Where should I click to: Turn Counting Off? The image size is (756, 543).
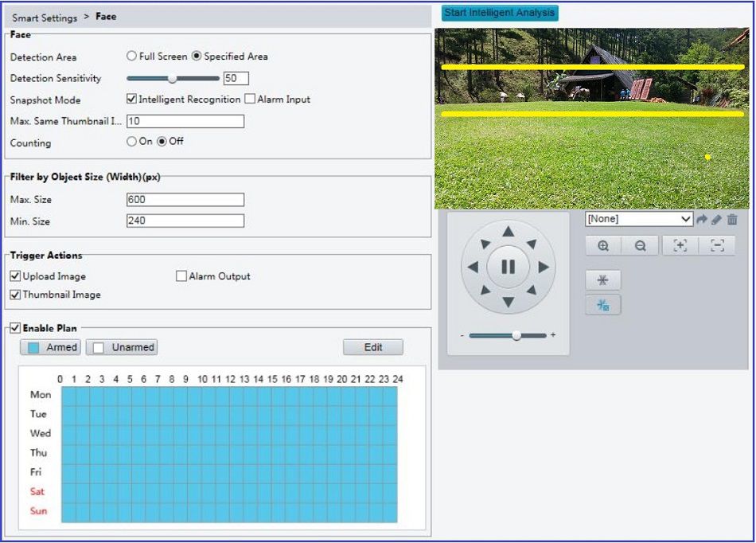(x=162, y=141)
